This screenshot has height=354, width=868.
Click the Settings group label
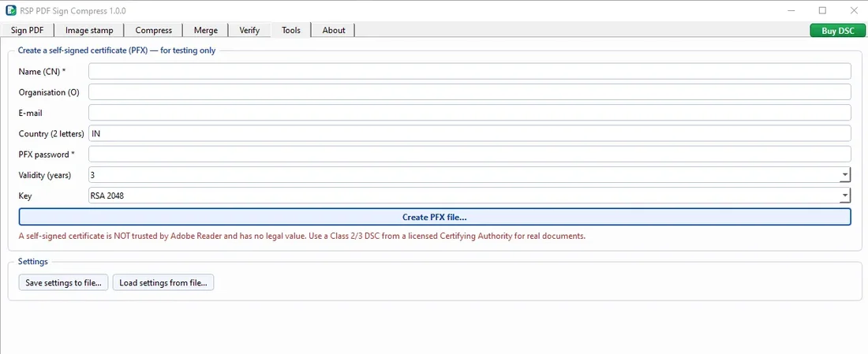pos(33,262)
